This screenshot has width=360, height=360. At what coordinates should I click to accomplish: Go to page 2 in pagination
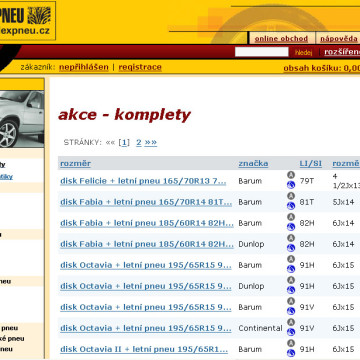coord(139,143)
